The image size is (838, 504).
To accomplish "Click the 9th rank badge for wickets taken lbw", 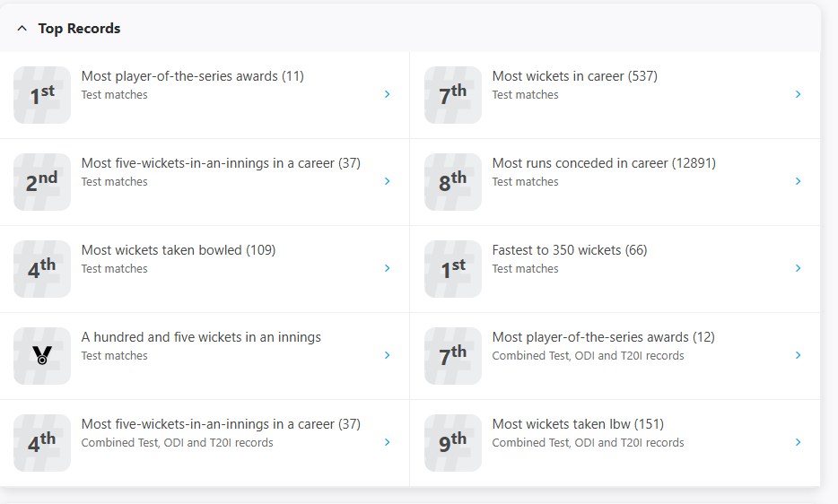I will [x=453, y=443].
